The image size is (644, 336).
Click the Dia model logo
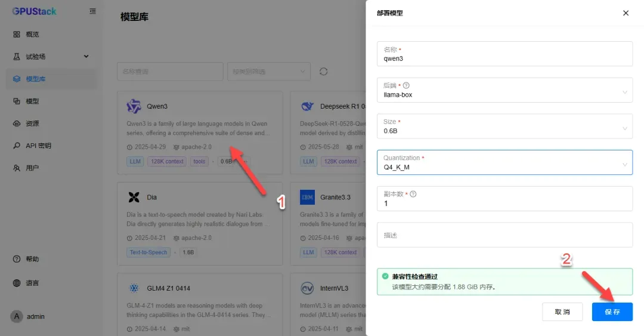tap(134, 197)
